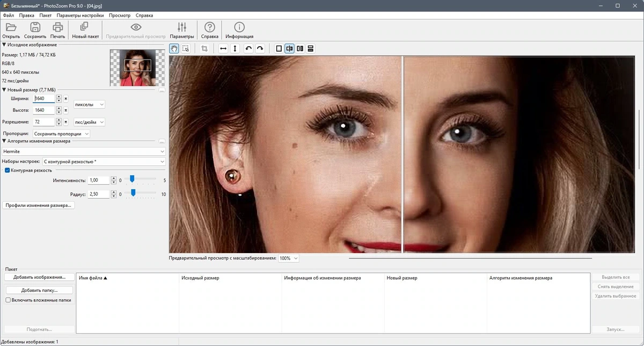This screenshot has height=346, width=644.
Task: Open the Параметры настройки menu
Action: click(80, 16)
